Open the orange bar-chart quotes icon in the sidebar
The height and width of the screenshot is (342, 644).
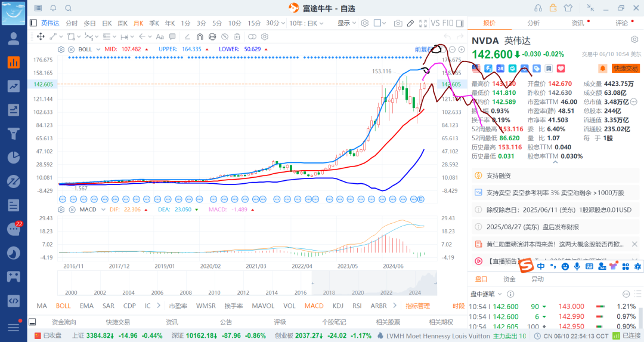[14, 63]
